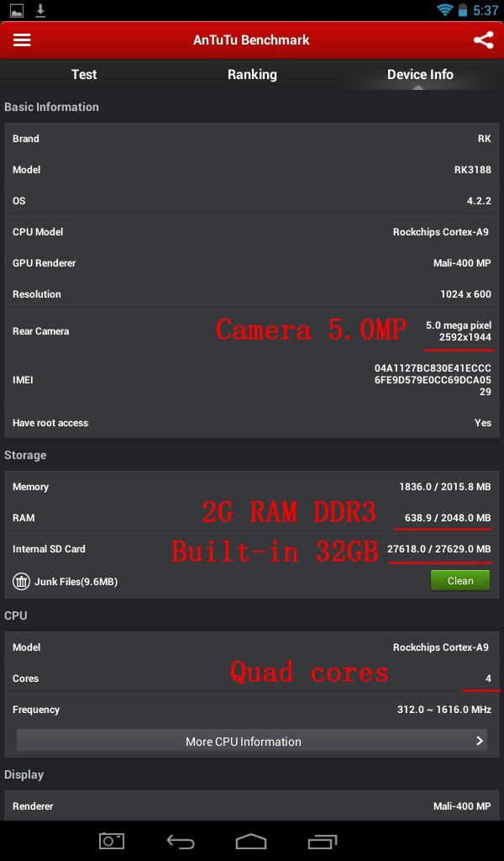Tap the share icon in header
Viewport: 504px width, 861px height.
click(x=483, y=40)
